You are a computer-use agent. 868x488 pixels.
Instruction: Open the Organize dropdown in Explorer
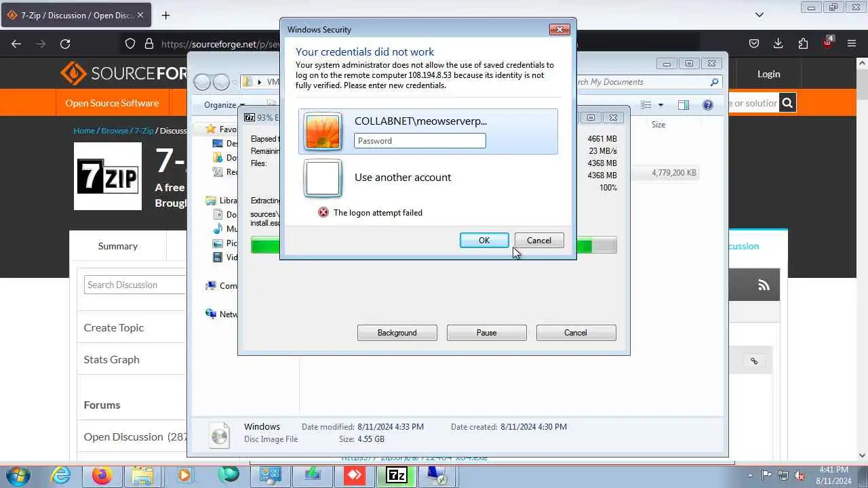click(224, 105)
